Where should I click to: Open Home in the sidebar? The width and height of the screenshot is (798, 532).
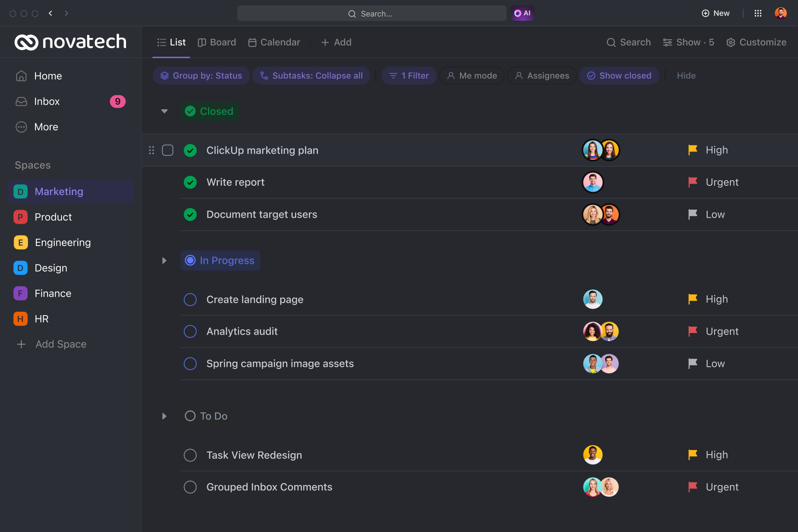[48, 76]
